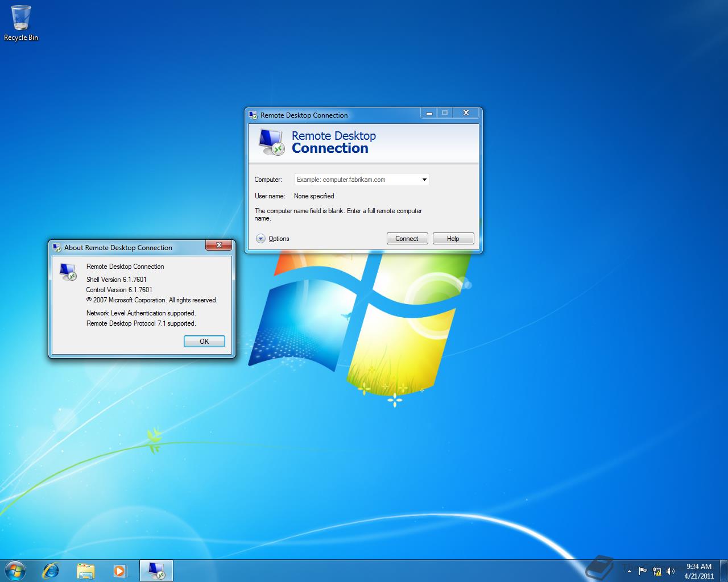The width and height of the screenshot is (728, 582).
Task: Expand the Options section
Action: (272, 239)
